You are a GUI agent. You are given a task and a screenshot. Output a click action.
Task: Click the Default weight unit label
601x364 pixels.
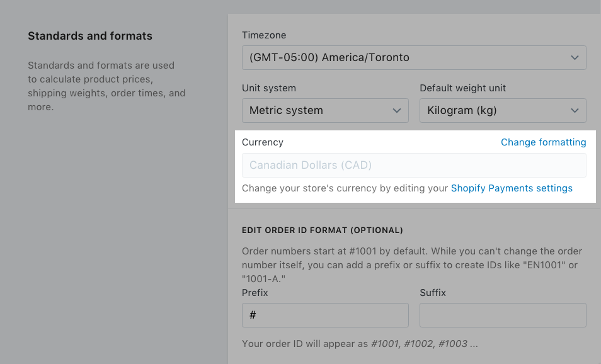tap(462, 88)
